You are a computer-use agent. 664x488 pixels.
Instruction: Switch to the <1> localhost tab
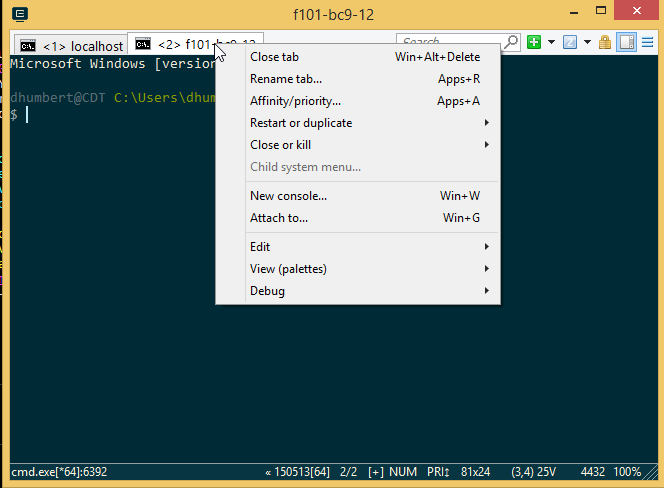82,46
